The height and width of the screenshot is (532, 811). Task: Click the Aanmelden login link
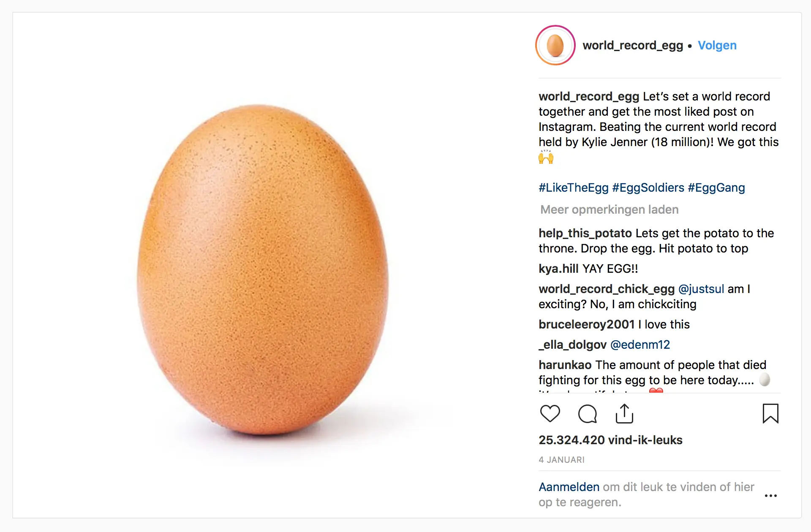pos(569,487)
